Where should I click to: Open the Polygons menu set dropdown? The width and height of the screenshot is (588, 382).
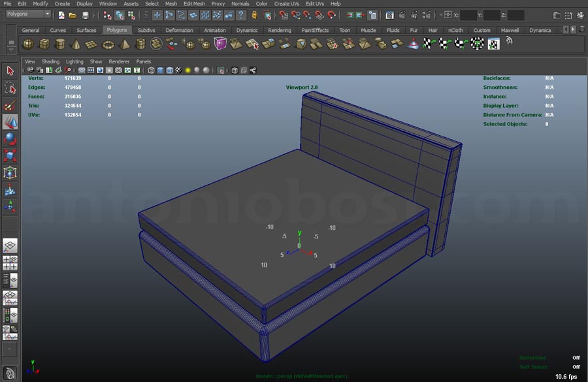29,14
